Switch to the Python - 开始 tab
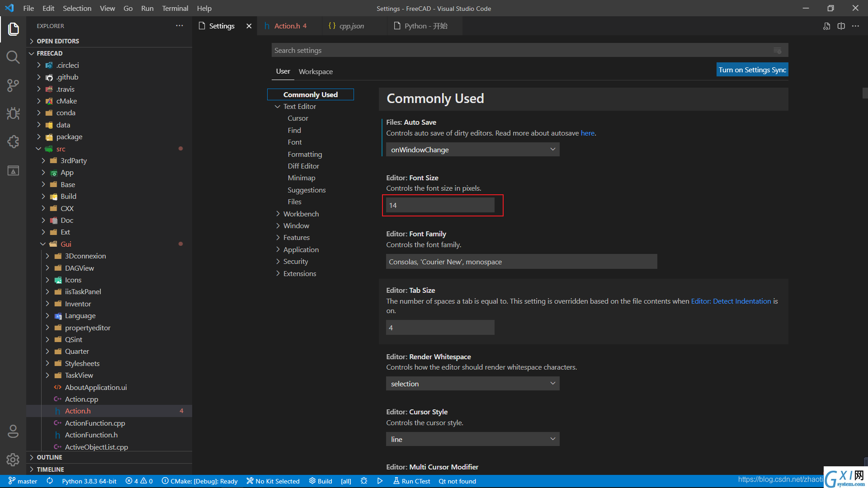 pos(425,26)
